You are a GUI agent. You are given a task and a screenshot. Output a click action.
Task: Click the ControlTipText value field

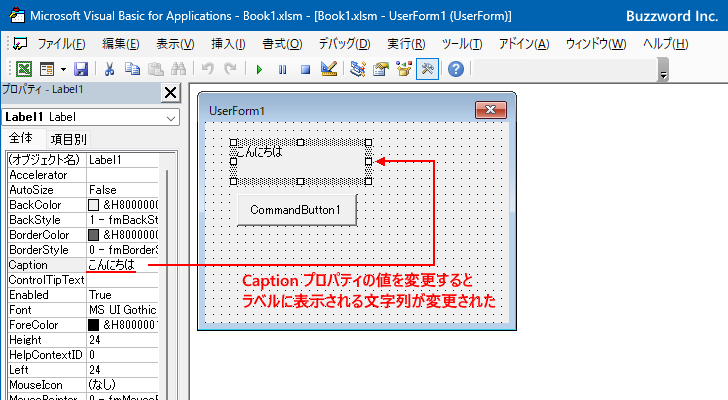point(123,280)
